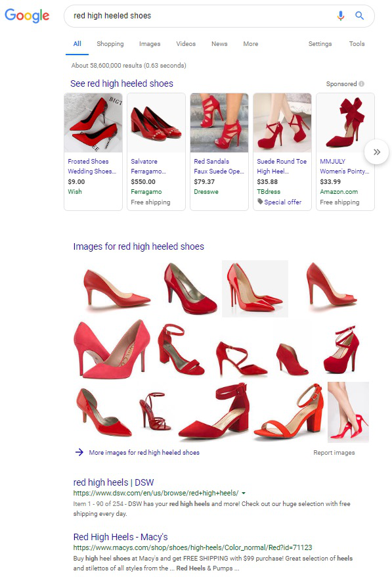The width and height of the screenshot is (392, 577).
Task: Open the More menu
Action: (250, 44)
